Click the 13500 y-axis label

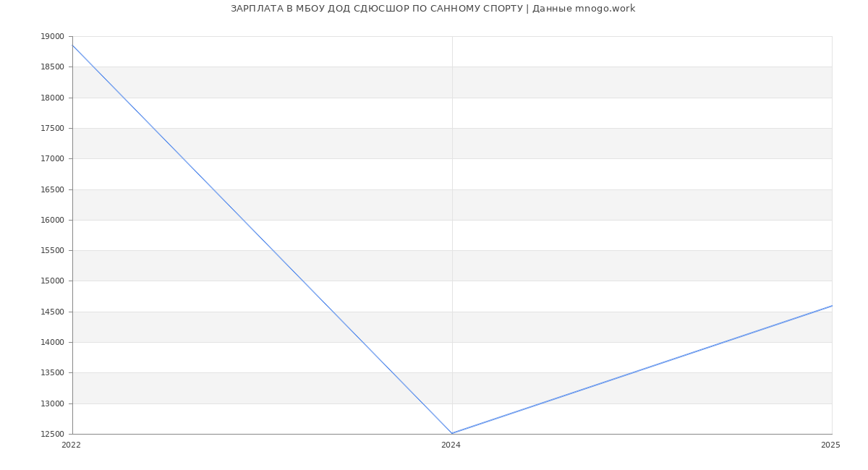[52, 373]
